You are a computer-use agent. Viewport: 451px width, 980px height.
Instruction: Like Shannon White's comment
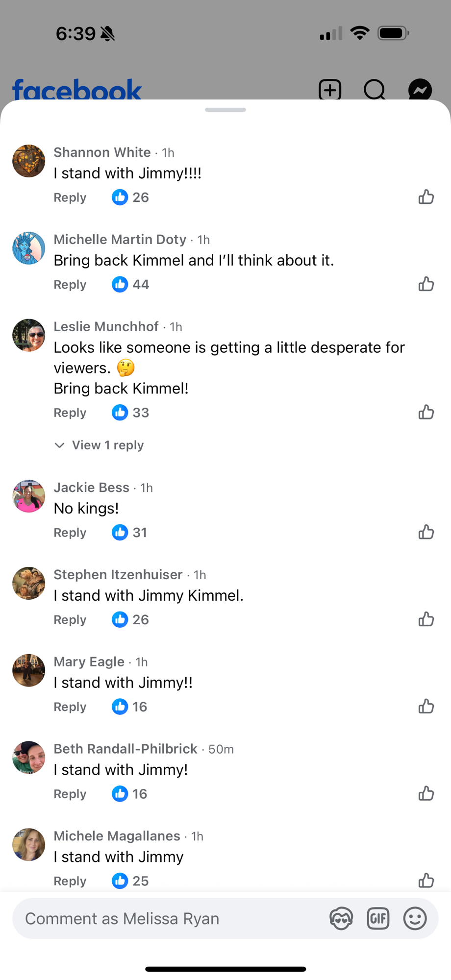coord(426,197)
